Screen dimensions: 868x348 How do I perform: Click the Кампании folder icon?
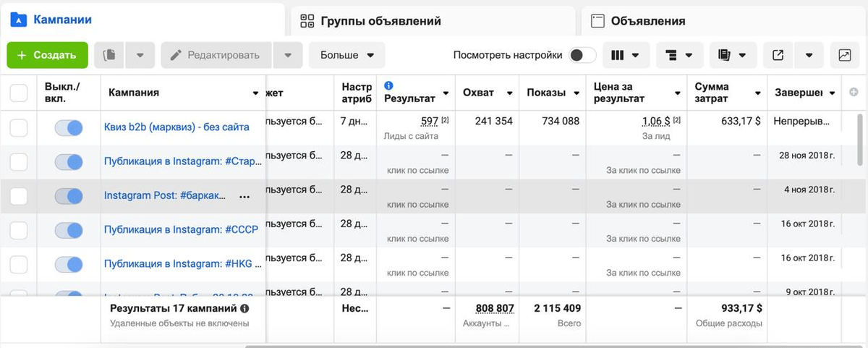coord(18,20)
